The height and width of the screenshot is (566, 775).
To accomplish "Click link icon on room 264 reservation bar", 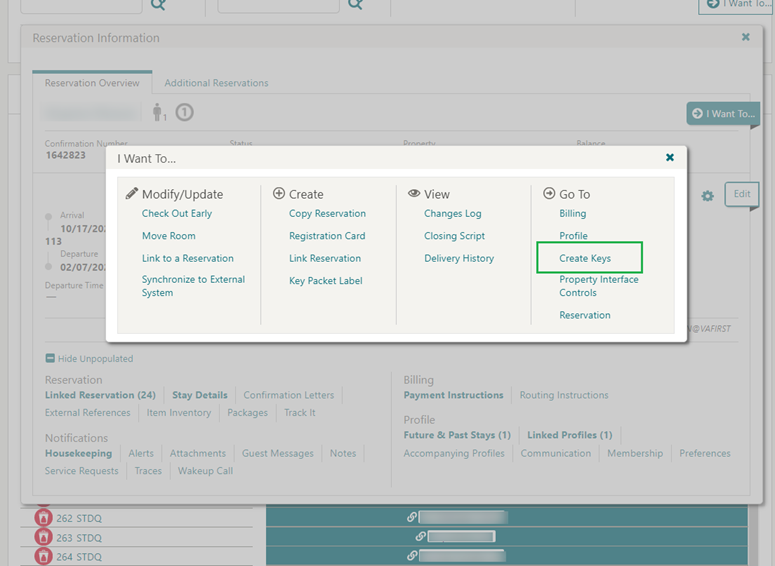I will tap(411, 555).
